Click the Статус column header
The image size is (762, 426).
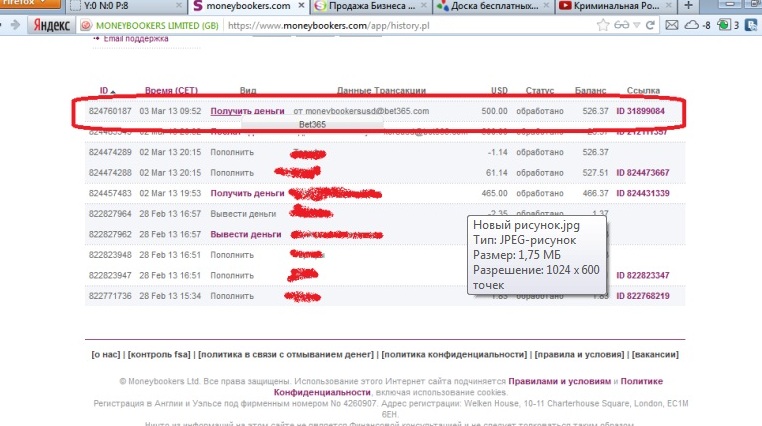click(539, 90)
